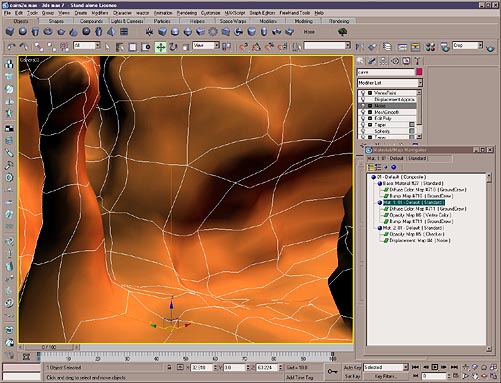This screenshot has width=501, height=383.
Task: Click the time slider 0/100 thumb
Action: [49, 347]
